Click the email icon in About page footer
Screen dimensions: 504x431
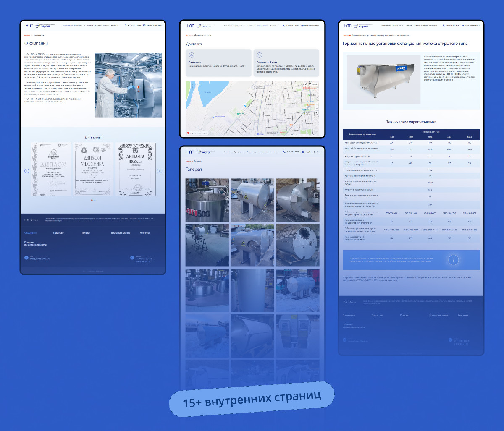pyautogui.click(x=26, y=258)
